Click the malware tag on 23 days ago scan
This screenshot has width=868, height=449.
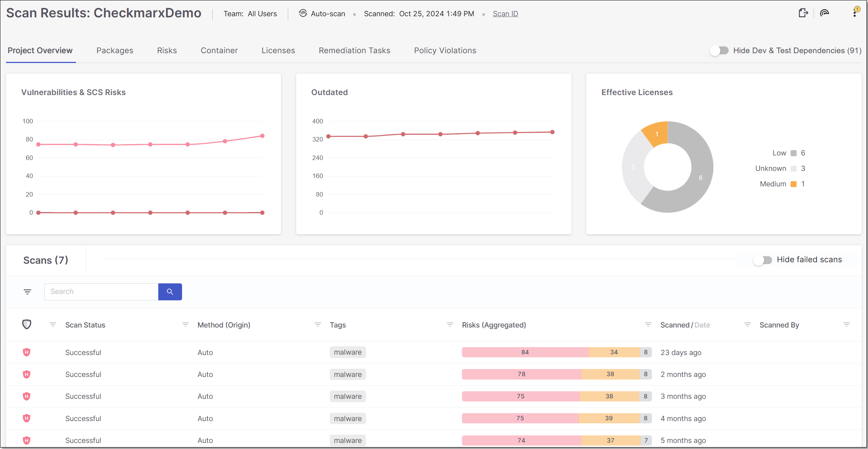[348, 352]
